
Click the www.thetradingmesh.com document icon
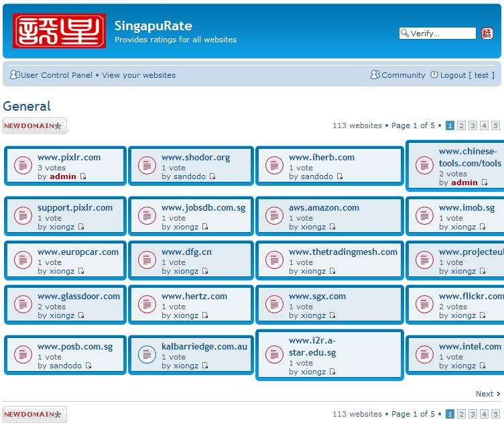point(274,260)
